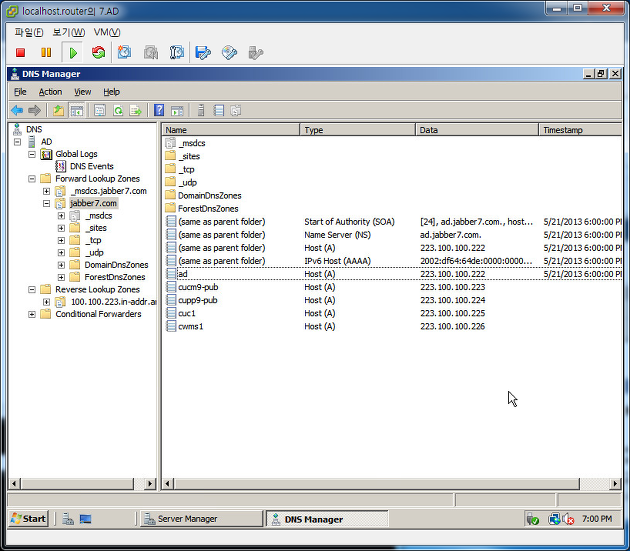This screenshot has height=551, width=630.
Task: Open the VM(V) menu
Action: (x=107, y=32)
